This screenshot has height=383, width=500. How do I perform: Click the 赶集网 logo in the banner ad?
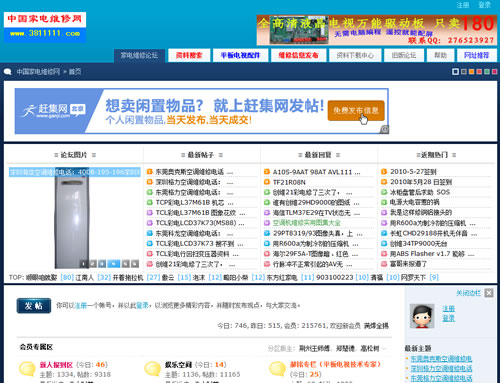point(53,111)
